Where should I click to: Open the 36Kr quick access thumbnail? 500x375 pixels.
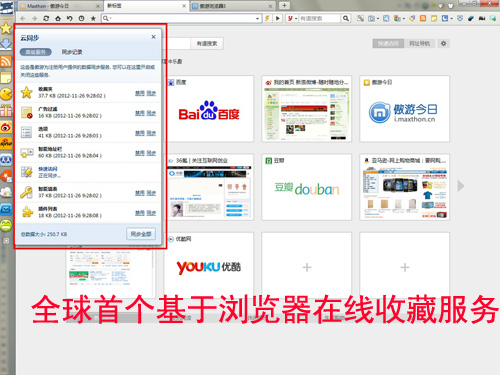[209, 187]
